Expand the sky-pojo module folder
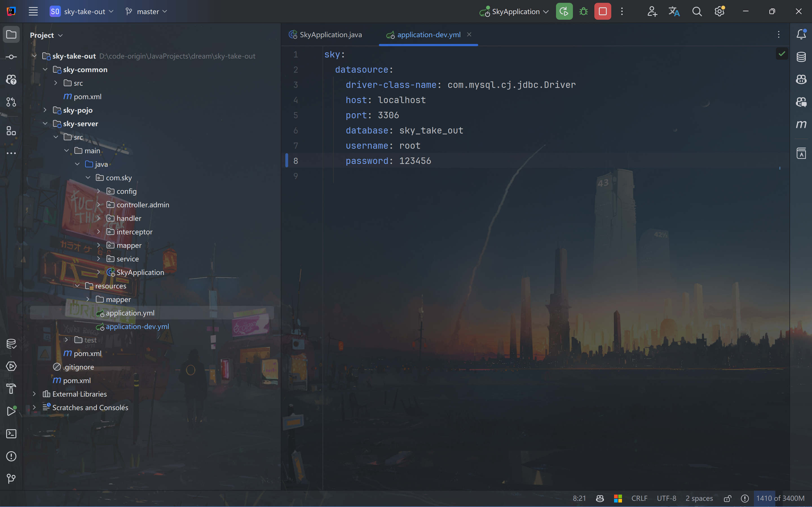Viewport: 812px width, 507px height. (45, 110)
